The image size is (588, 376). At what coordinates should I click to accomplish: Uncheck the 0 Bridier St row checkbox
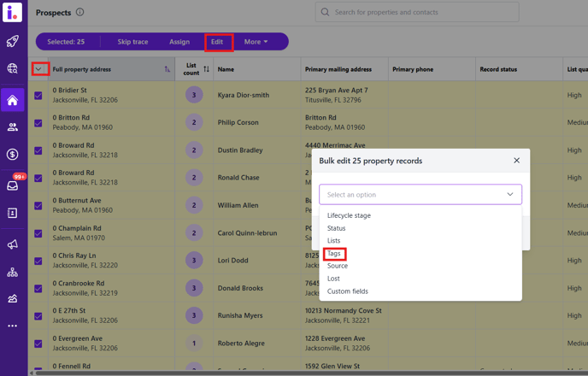pos(38,97)
